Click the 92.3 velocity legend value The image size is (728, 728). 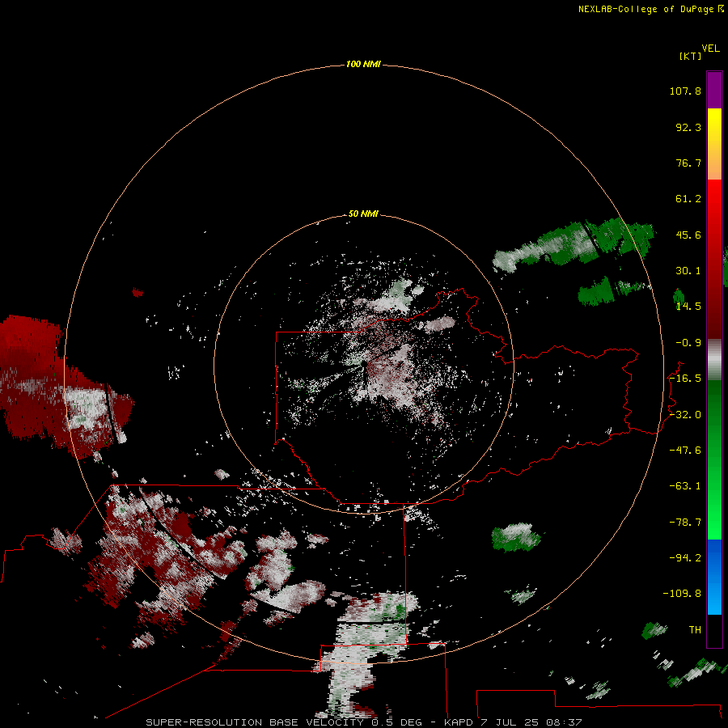tap(688, 127)
